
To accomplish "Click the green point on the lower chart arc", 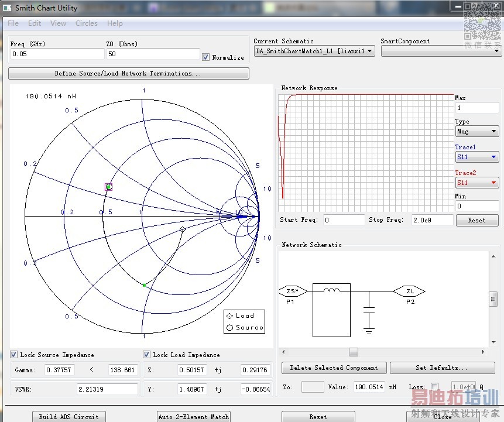I will tap(144, 285).
